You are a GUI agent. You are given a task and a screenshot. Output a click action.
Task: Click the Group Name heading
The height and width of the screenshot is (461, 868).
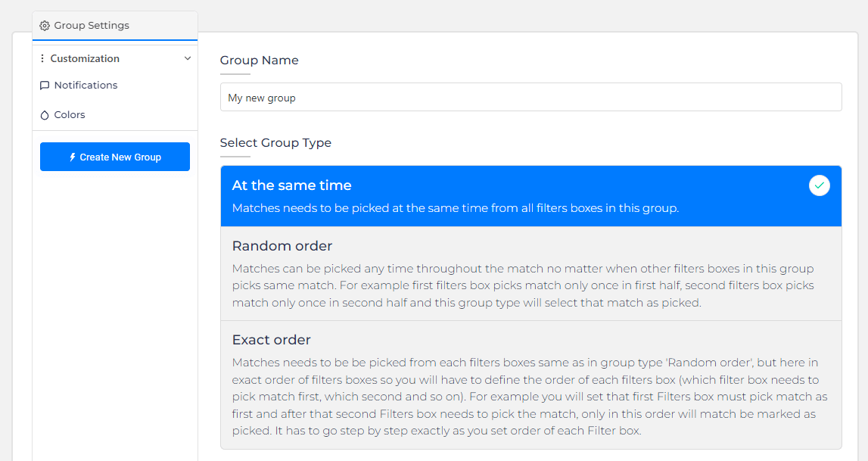(x=259, y=61)
